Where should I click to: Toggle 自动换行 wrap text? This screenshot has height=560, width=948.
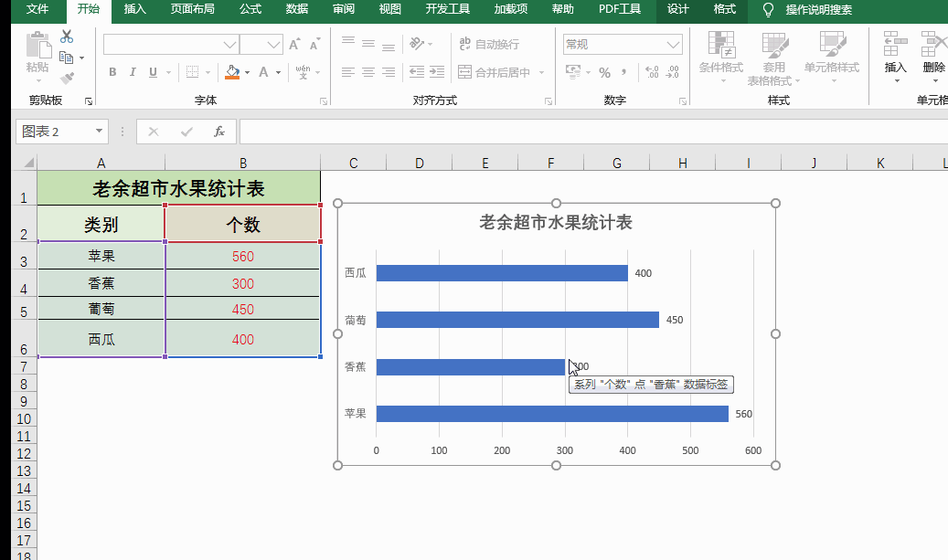point(488,44)
